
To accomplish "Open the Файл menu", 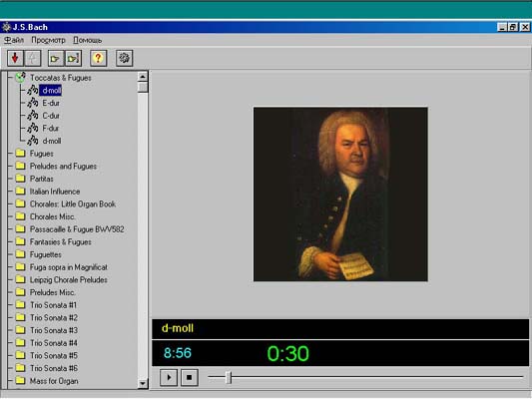I will click(14, 40).
